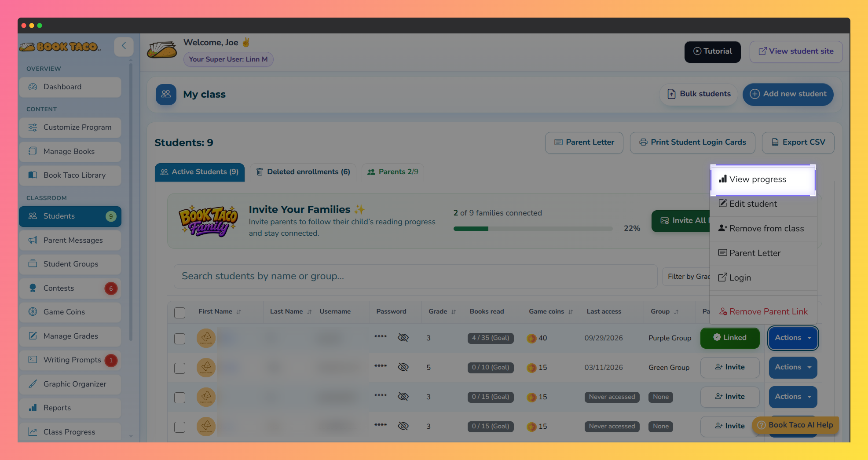Choose View progress from actions menu
Screen dimensions: 868x460
[763, 179]
